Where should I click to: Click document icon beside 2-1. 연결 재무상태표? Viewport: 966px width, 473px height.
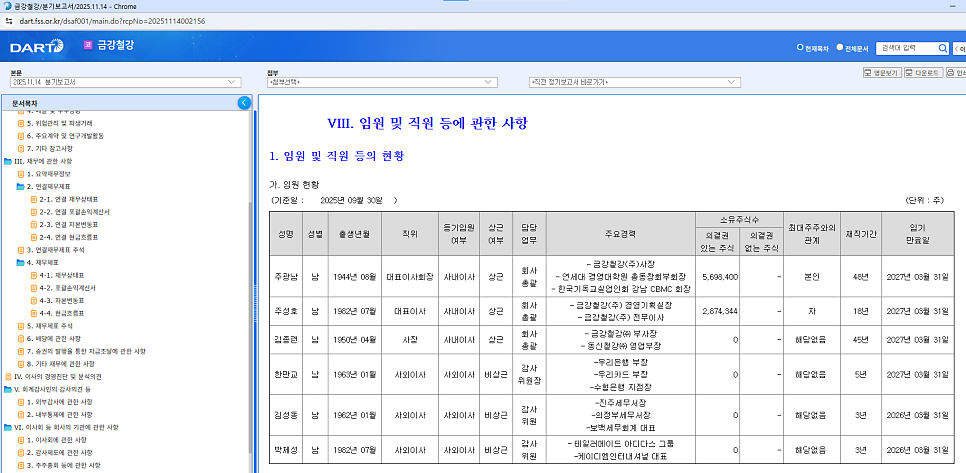click(x=34, y=199)
